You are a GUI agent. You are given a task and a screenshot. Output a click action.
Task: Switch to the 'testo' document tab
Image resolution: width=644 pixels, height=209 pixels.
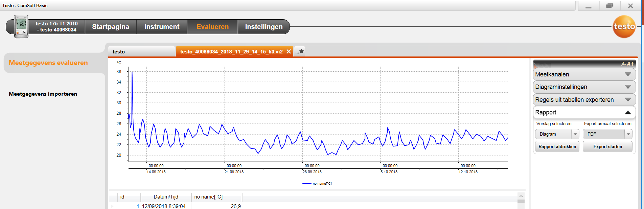pyautogui.click(x=141, y=51)
